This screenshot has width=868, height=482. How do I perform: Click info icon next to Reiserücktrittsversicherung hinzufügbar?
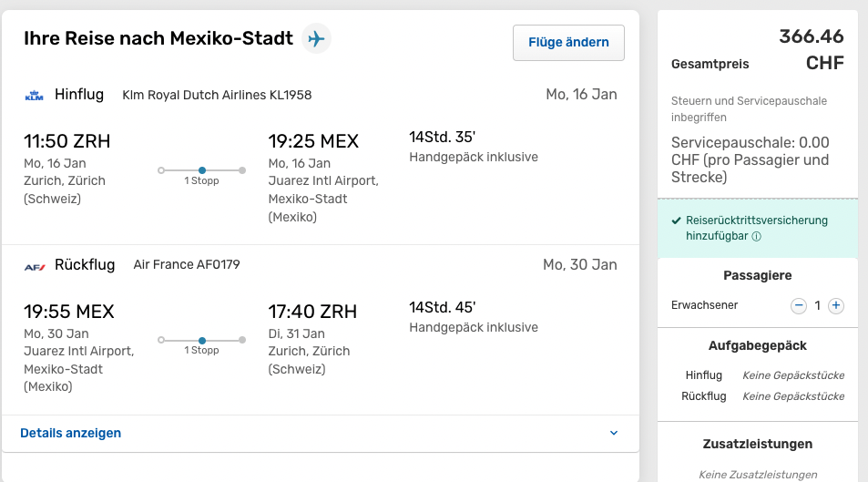(x=757, y=236)
